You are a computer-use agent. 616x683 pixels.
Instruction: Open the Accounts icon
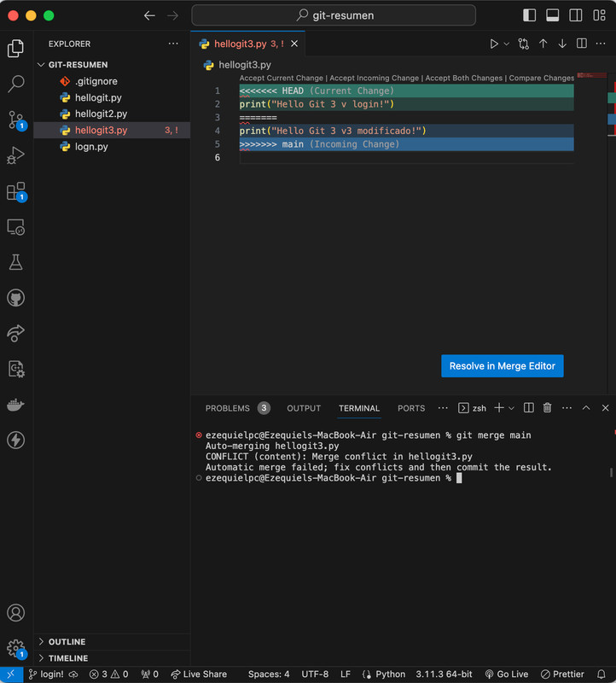[15, 613]
